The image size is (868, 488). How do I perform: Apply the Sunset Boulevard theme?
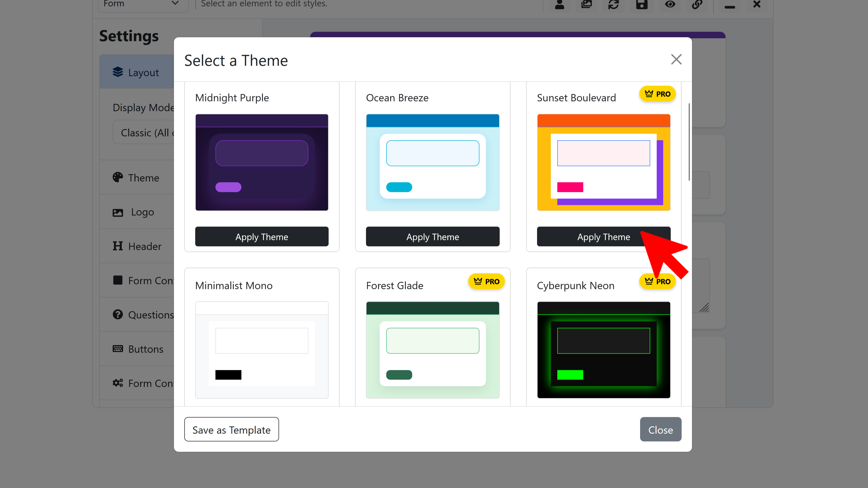(603, 236)
